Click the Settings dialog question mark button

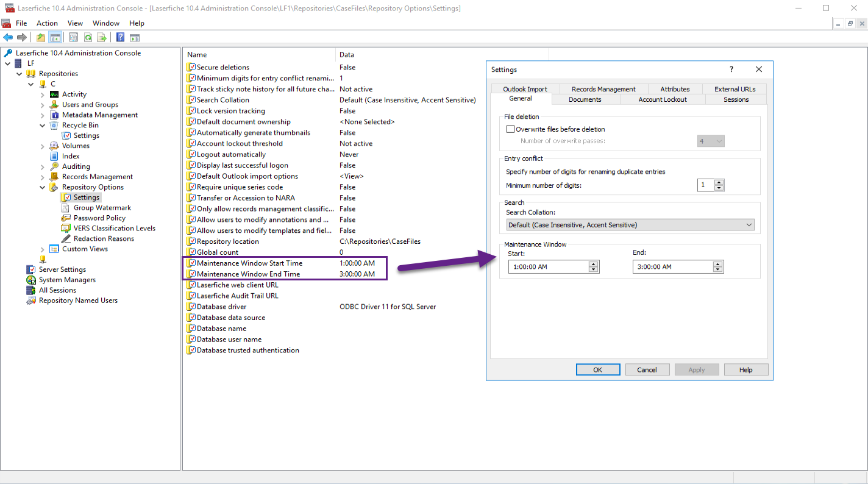point(731,69)
